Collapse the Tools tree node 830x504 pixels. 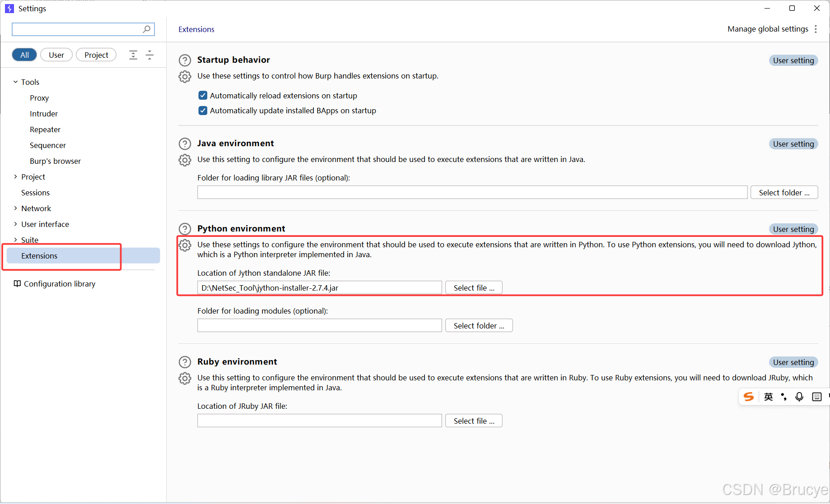click(x=15, y=82)
